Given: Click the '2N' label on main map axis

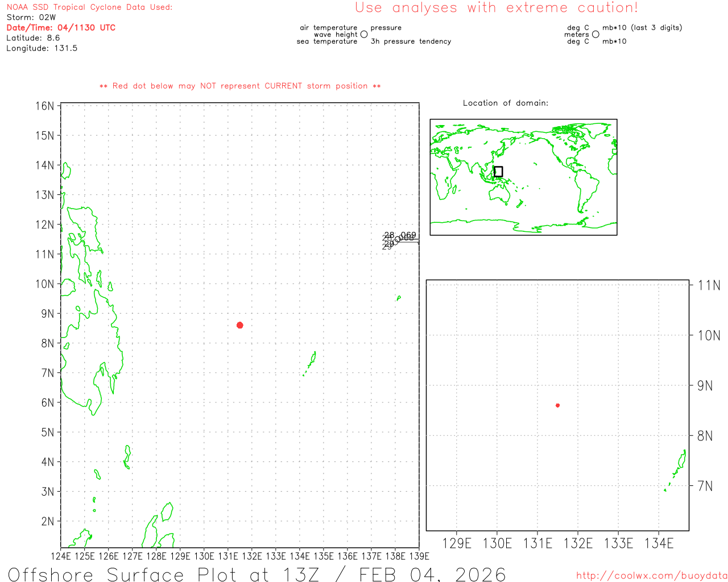Looking at the screenshot, I should [48, 521].
